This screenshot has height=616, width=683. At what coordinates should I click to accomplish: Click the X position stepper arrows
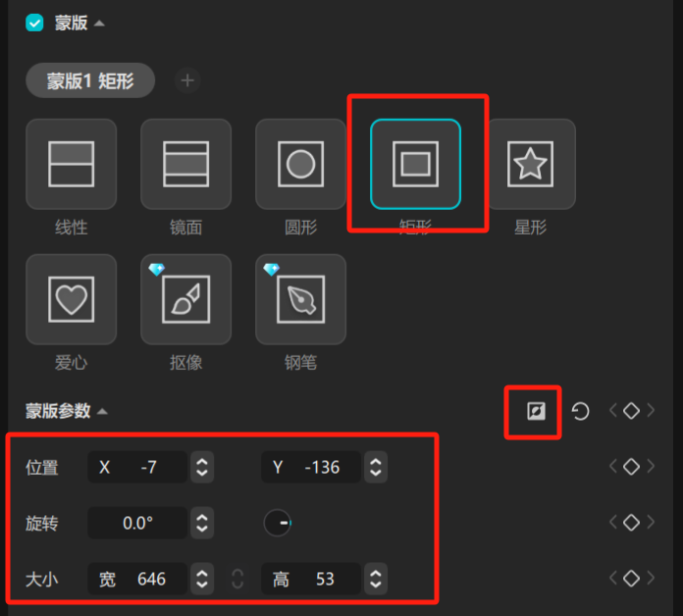pyautogui.click(x=202, y=467)
